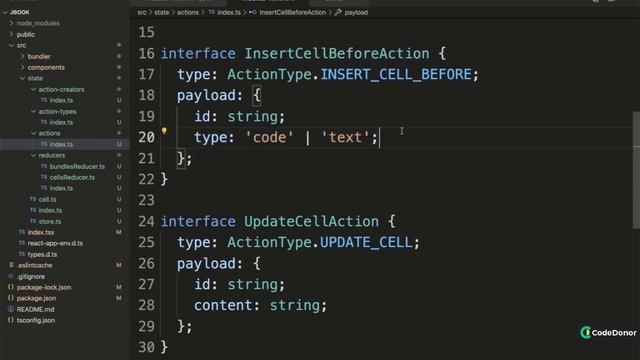This screenshot has height=360, width=640.
Task: Click the 'text' string on line 20
Action: [x=345, y=138]
